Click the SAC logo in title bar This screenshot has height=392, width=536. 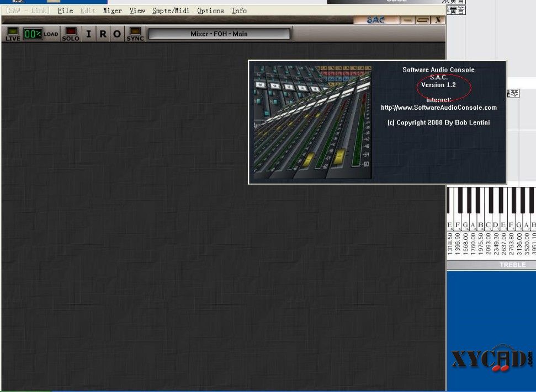click(376, 20)
